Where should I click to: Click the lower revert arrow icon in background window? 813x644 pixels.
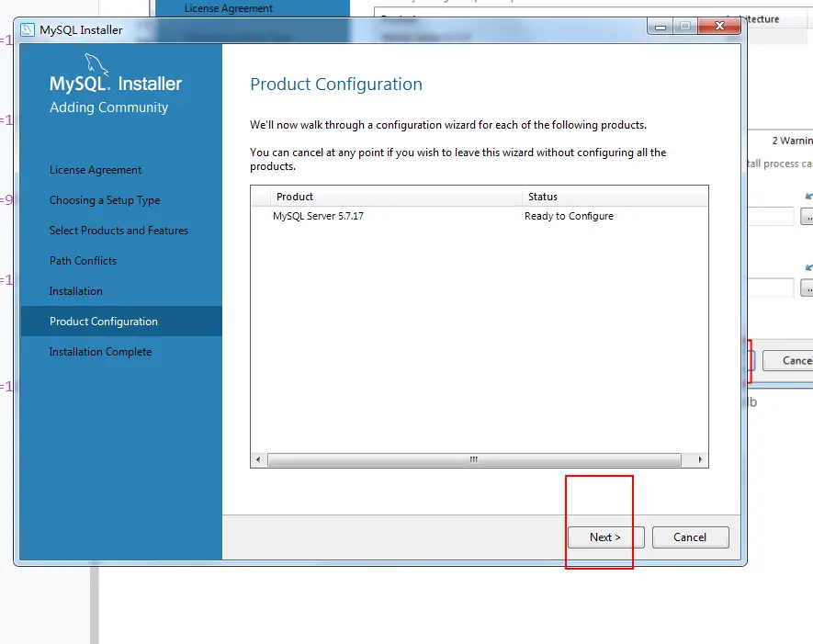tap(808, 267)
